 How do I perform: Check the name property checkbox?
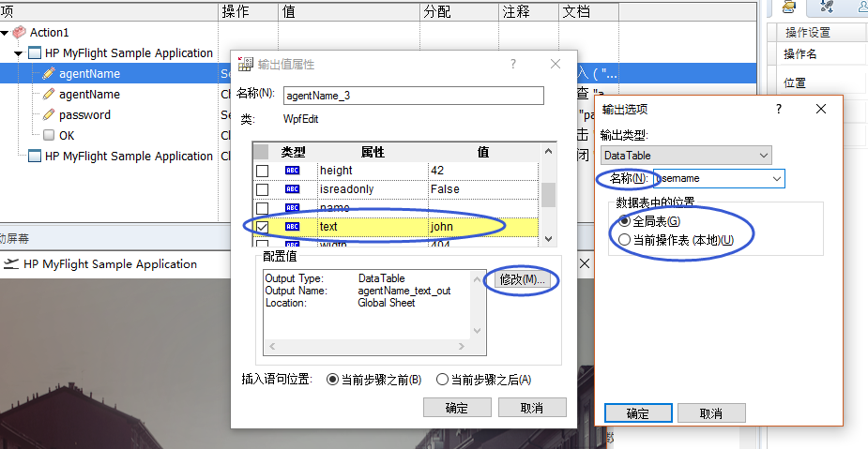263,207
